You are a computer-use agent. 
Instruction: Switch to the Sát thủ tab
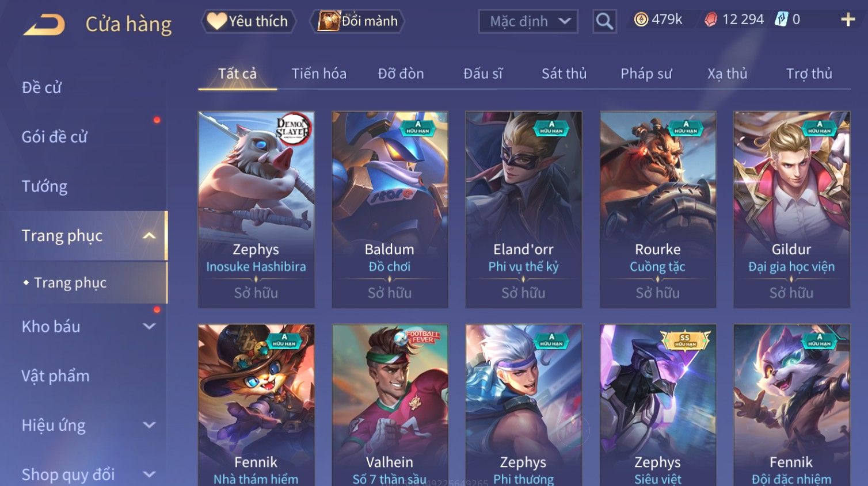tap(564, 74)
